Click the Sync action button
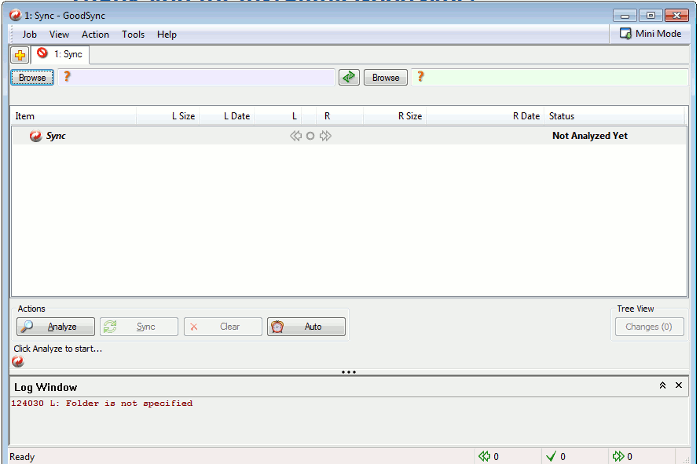 (139, 326)
